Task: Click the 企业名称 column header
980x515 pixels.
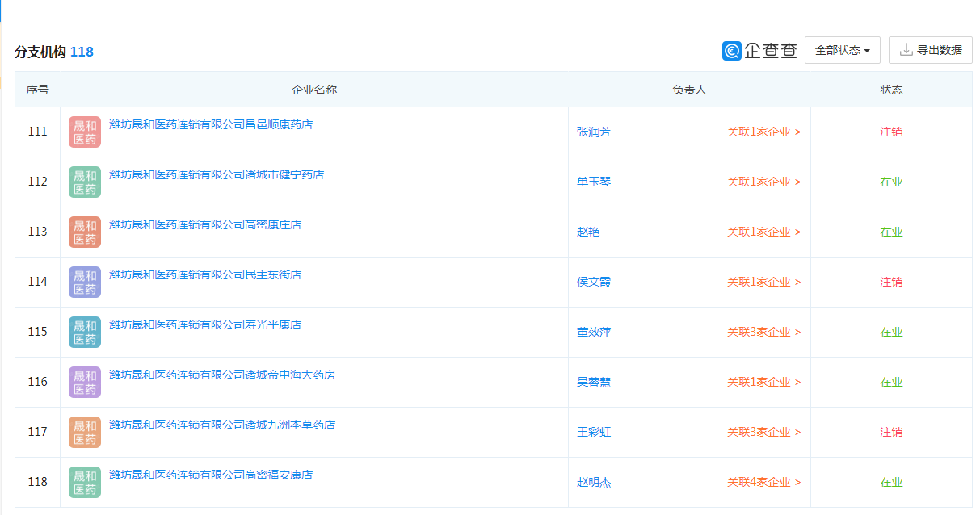Action: (314, 90)
